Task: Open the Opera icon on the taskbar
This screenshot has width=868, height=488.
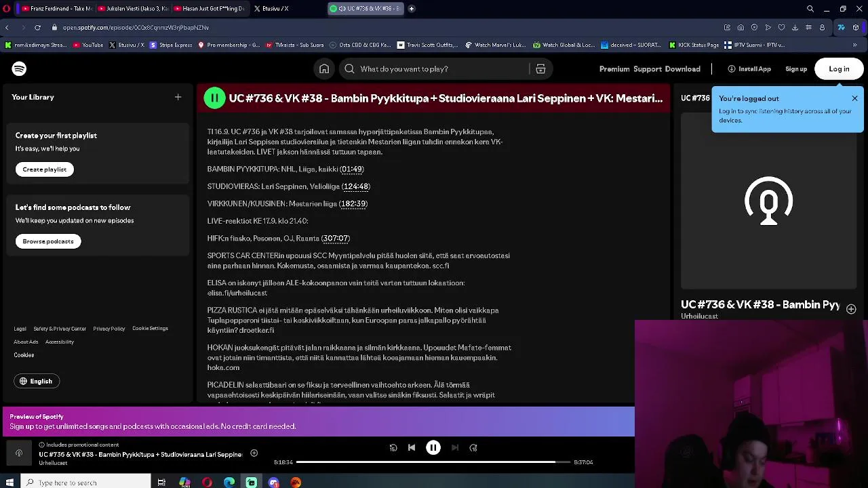Action: click(207, 482)
